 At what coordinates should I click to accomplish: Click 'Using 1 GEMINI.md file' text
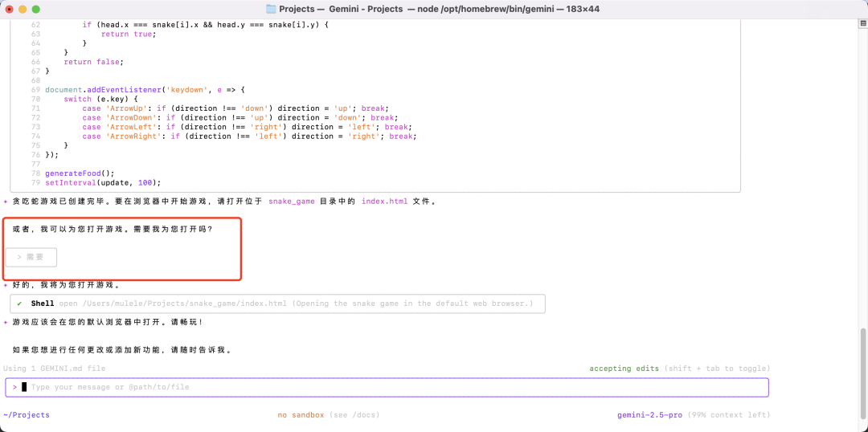pyautogui.click(x=55, y=369)
